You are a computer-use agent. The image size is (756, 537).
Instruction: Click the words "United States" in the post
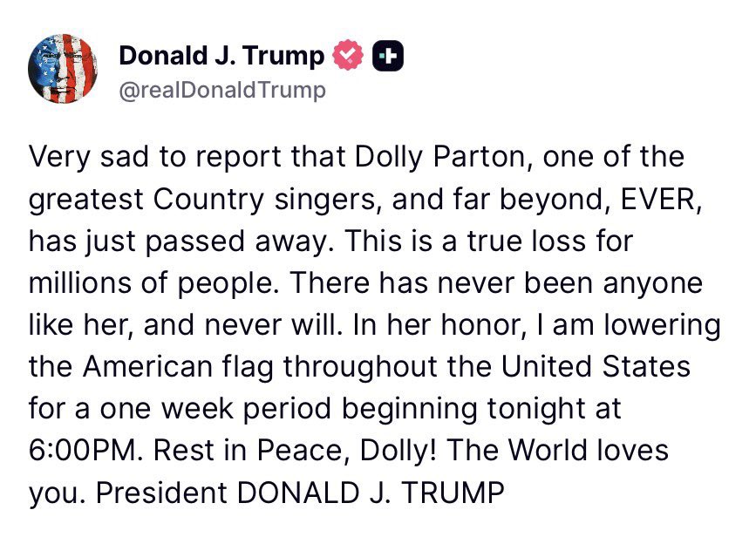point(596,366)
